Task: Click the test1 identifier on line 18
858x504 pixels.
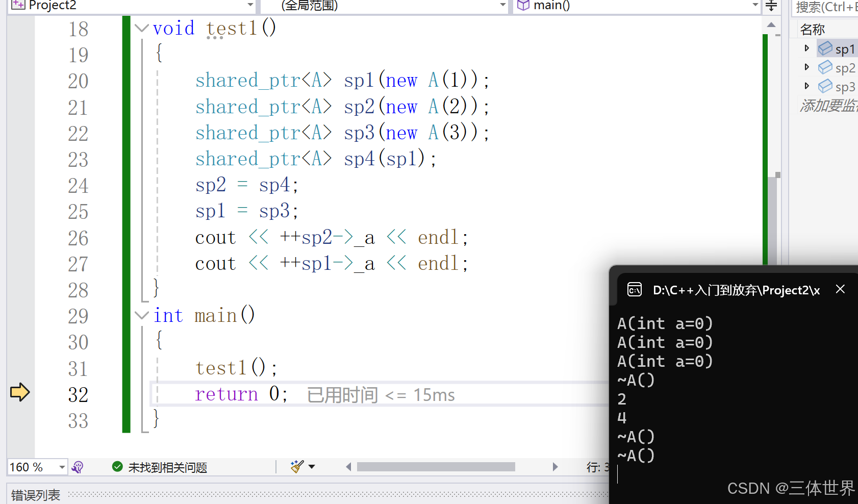Action: pos(232,29)
